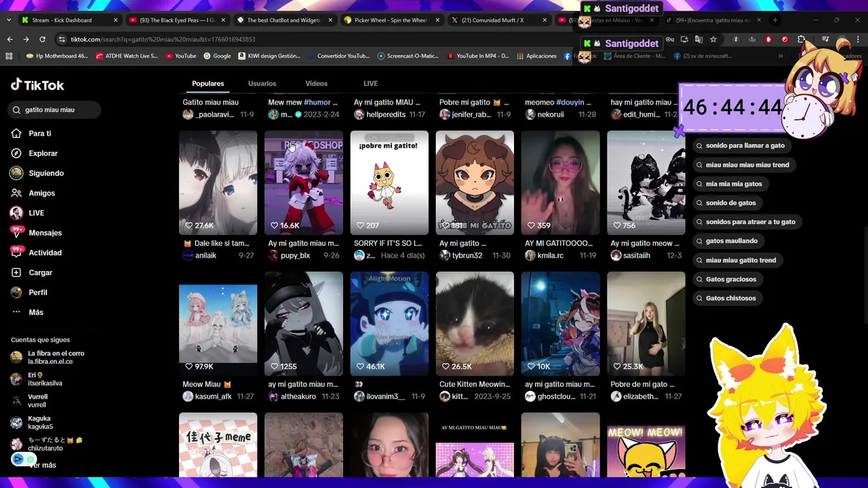Open the YouTube bookmark in bookmarks bar

[x=180, y=56]
